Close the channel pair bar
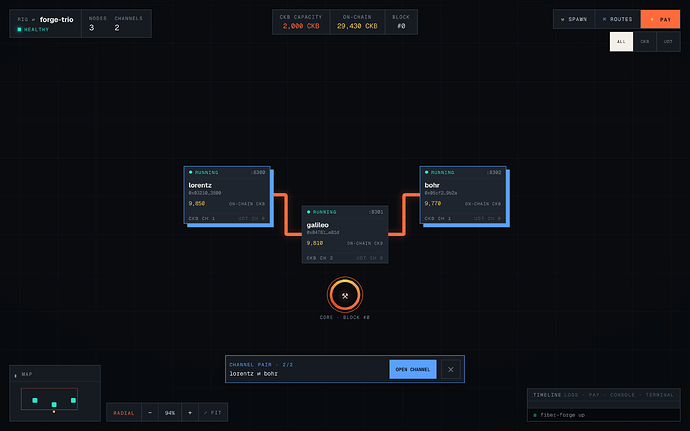The height and width of the screenshot is (431, 690). coord(451,369)
